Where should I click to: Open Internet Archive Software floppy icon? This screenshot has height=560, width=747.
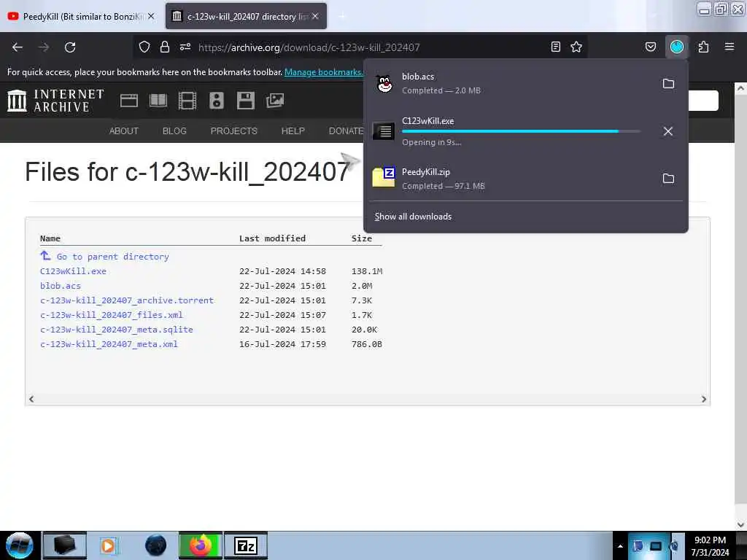[x=245, y=101]
